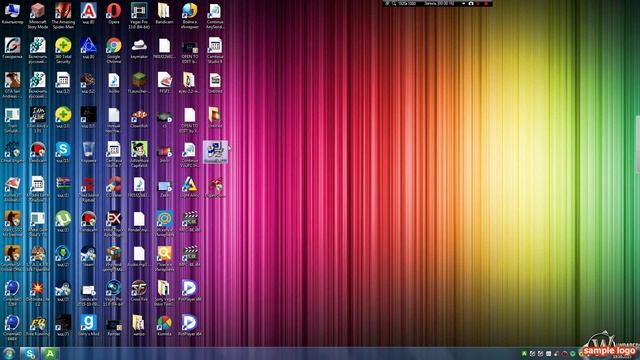Select the highlighted desktop shortcut

coord(215,152)
